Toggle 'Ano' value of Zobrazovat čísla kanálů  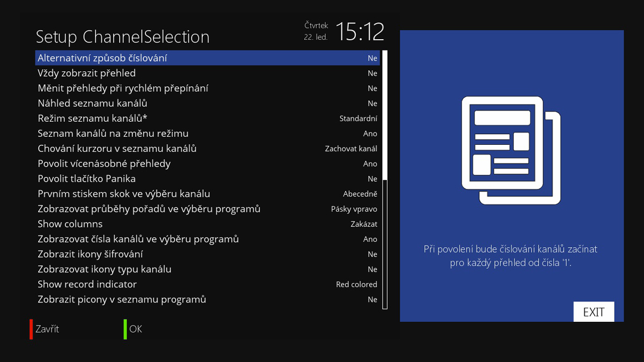(370, 239)
